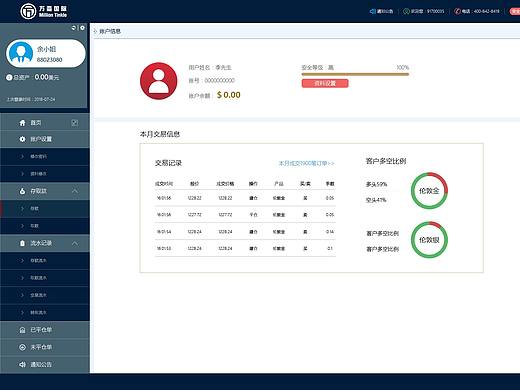The width and height of the screenshot is (520, 390).
Task: Open the second flow record under 流水记录
Action: pyautogui.click(x=45, y=278)
